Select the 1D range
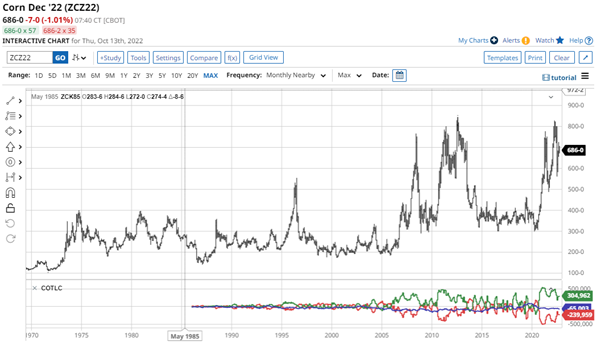 (x=39, y=76)
